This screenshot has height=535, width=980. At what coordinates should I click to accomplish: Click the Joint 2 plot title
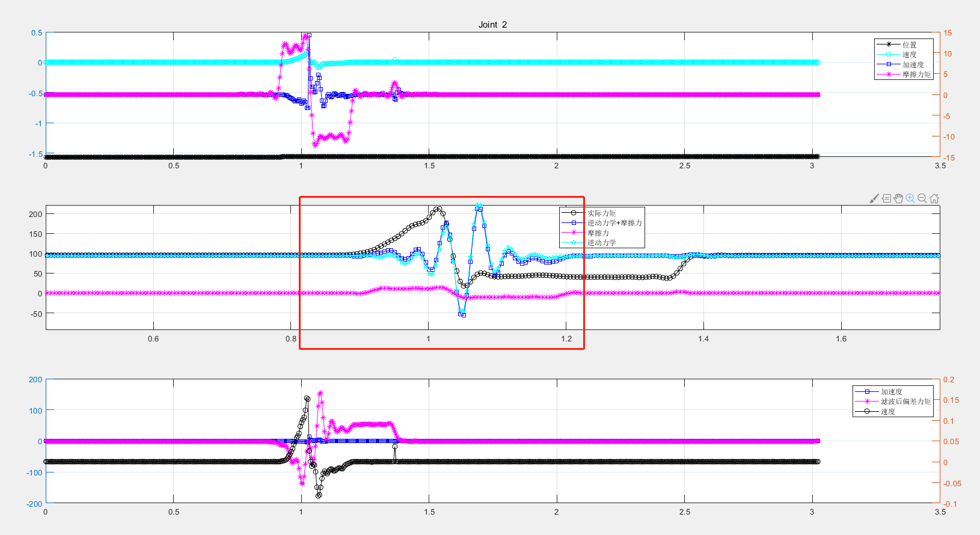(x=492, y=25)
